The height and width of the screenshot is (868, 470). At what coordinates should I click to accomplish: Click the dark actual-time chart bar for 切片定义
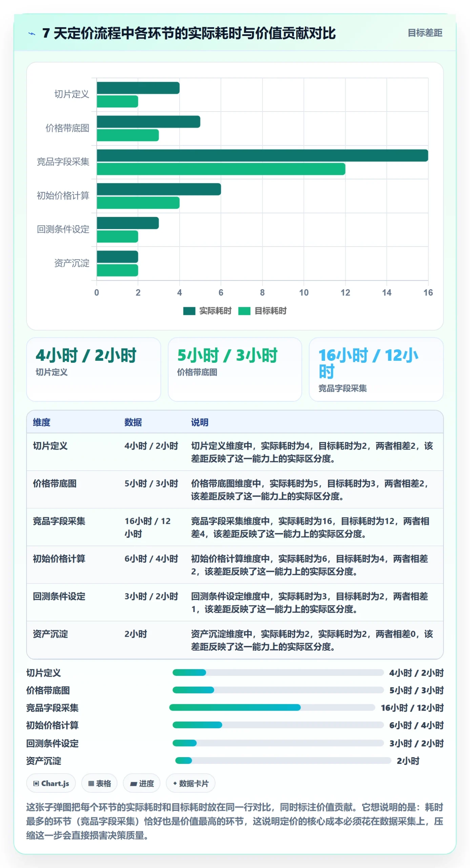[138, 88]
